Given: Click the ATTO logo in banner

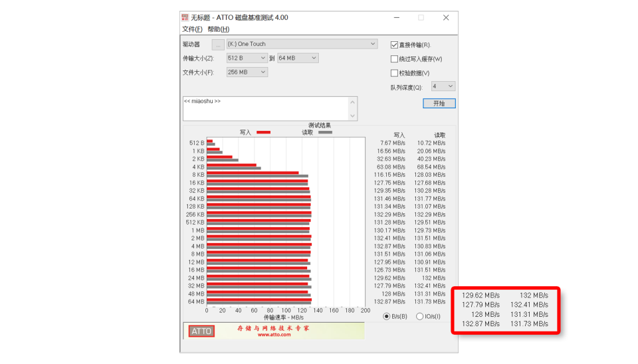Looking at the screenshot, I should (201, 331).
